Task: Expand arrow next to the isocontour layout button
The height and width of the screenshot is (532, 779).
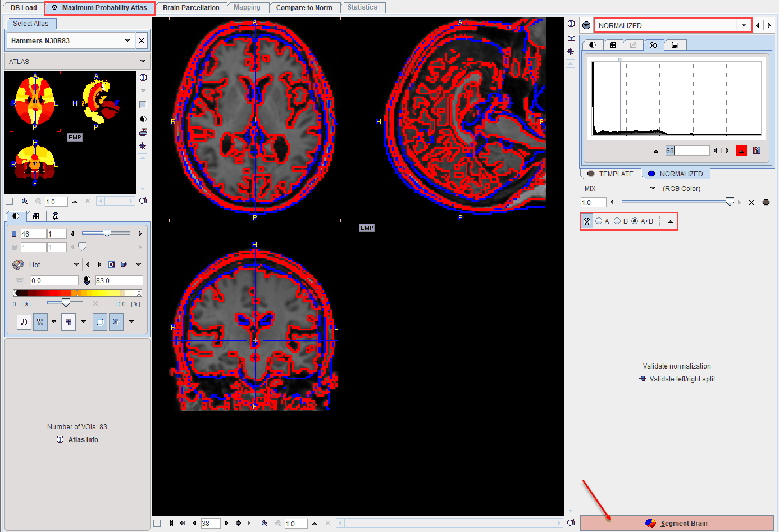Action: pos(54,322)
